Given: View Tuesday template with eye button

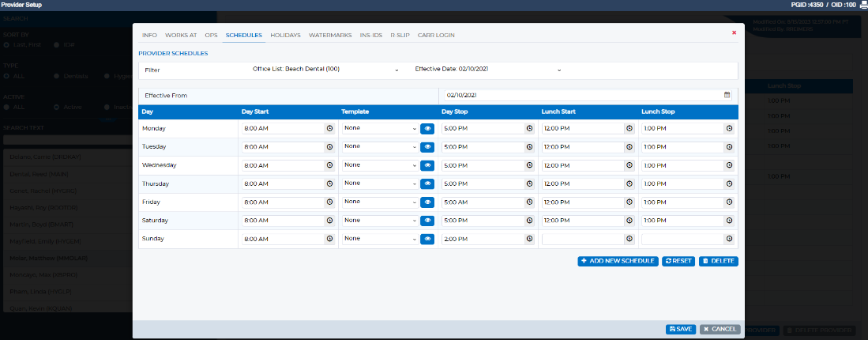Looking at the screenshot, I should tap(427, 147).
